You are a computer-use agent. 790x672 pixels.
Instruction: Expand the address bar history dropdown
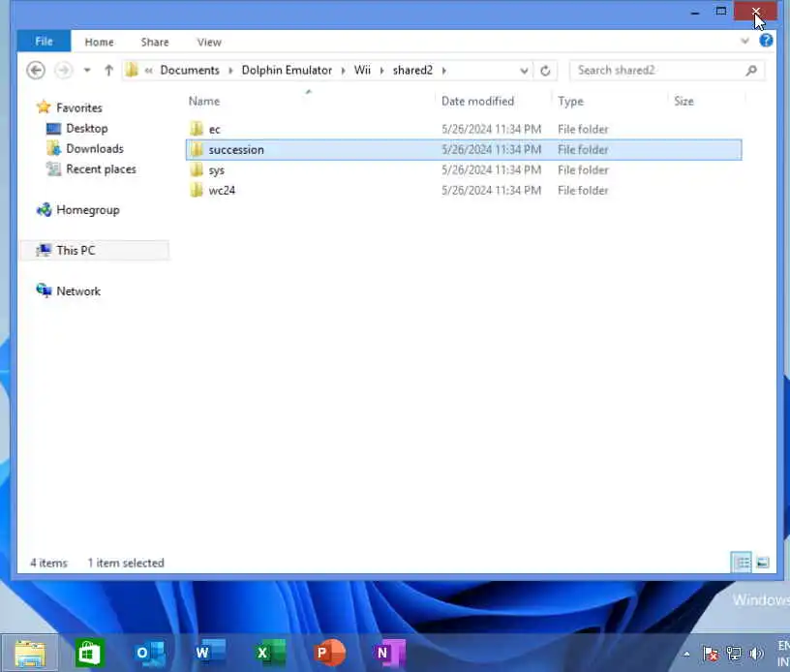click(524, 71)
